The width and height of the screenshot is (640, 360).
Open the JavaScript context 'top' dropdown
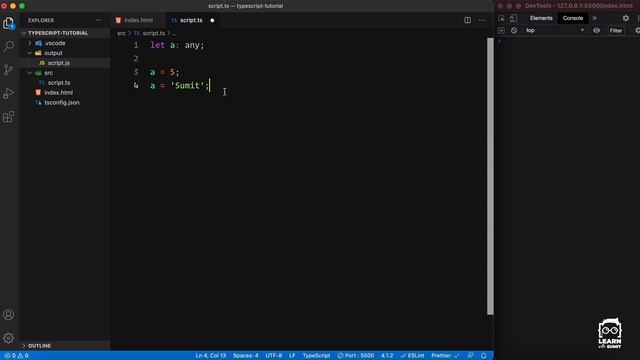pyautogui.click(x=554, y=31)
